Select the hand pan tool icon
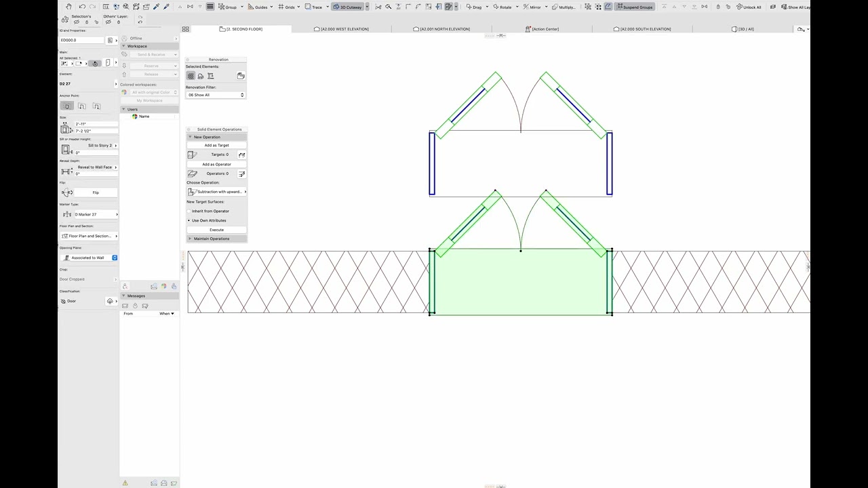The image size is (868, 488). tap(68, 7)
